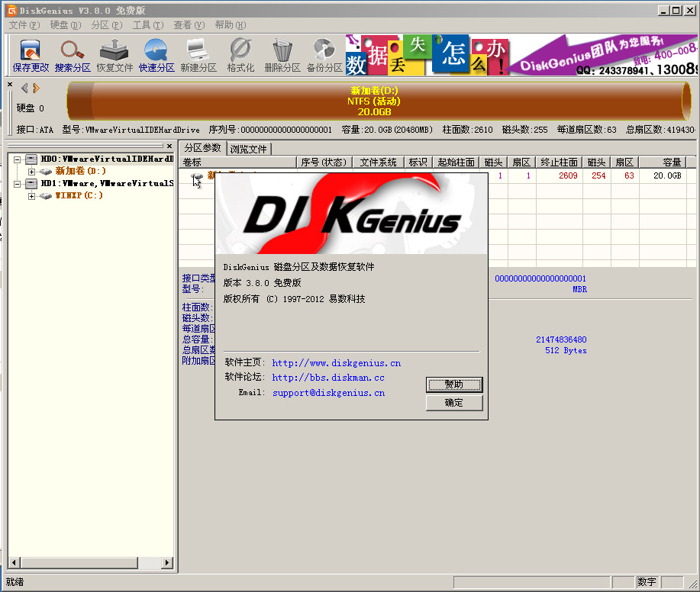Click the 卷标 column header
700x592 pixels.
click(238, 162)
